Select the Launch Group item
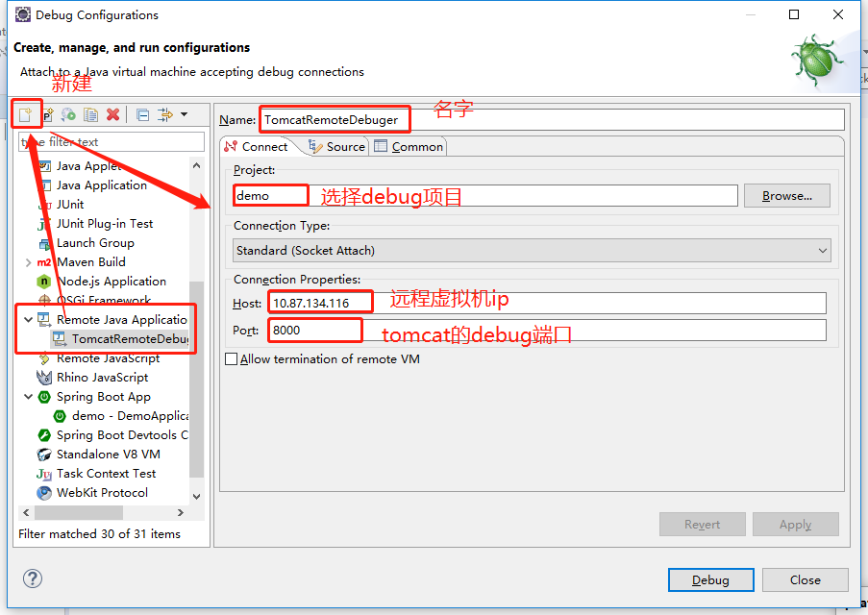Image resolution: width=868 pixels, height=615 pixels. pos(95,243)
